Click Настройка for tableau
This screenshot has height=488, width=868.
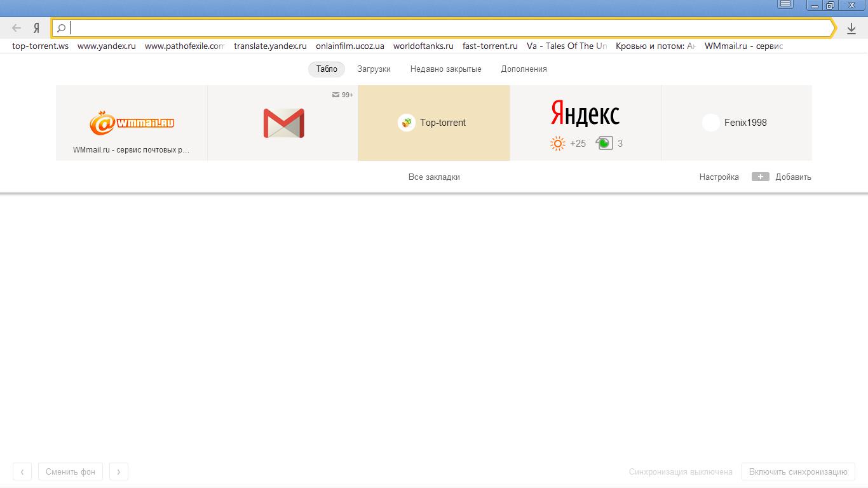tap(719, 177)
